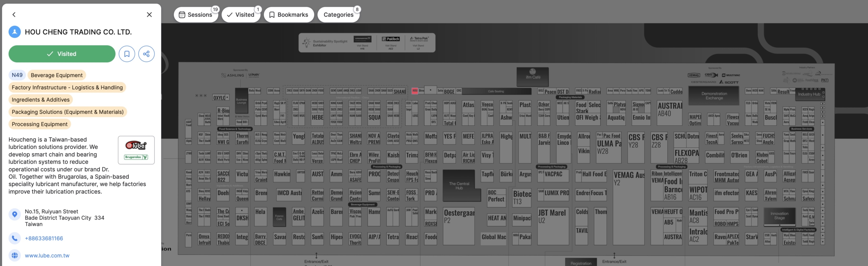Go back using the left chevron arrow
The image size is (868, 266).
pyautogui.click(x=14, y=15)
